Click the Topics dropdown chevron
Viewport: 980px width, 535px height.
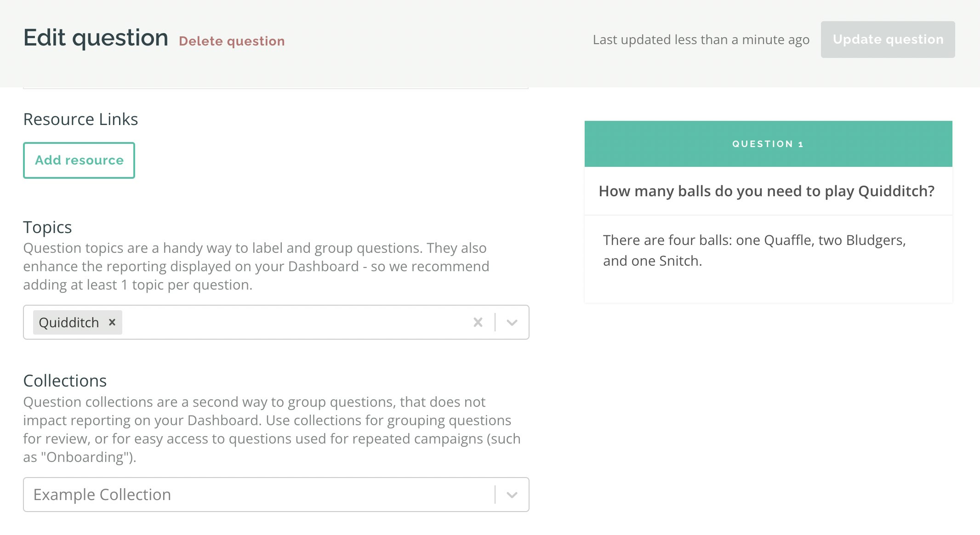[x=512, y=322]
